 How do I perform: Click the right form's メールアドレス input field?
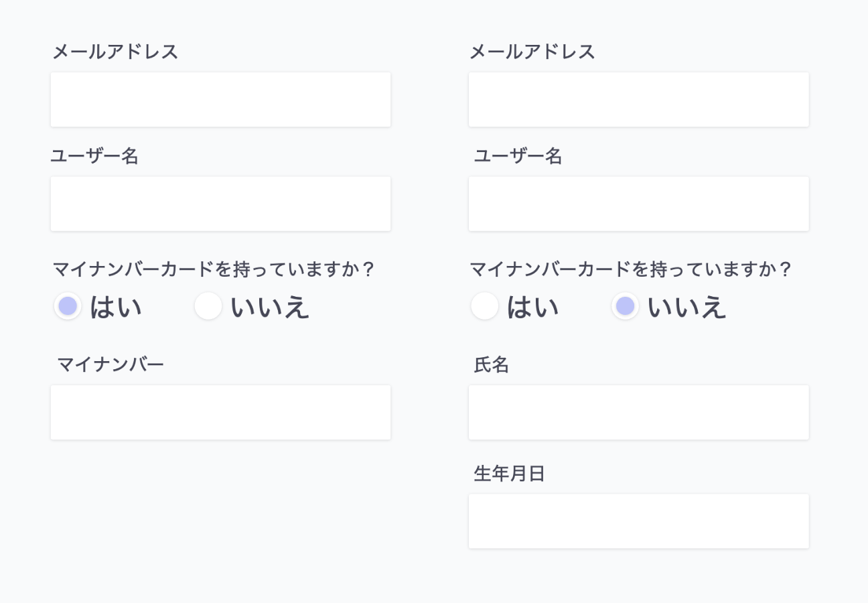[638, 99]
